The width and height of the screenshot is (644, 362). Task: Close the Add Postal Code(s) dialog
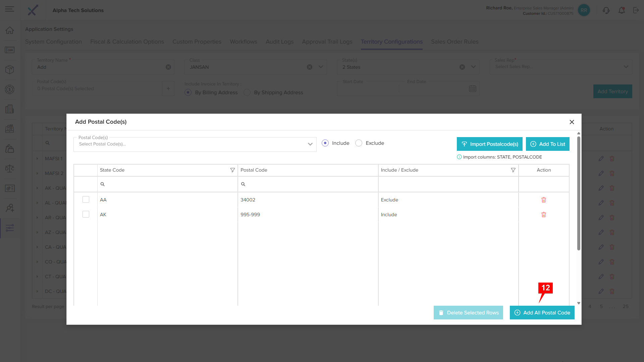pyautogui.click(x=572, y=122)
